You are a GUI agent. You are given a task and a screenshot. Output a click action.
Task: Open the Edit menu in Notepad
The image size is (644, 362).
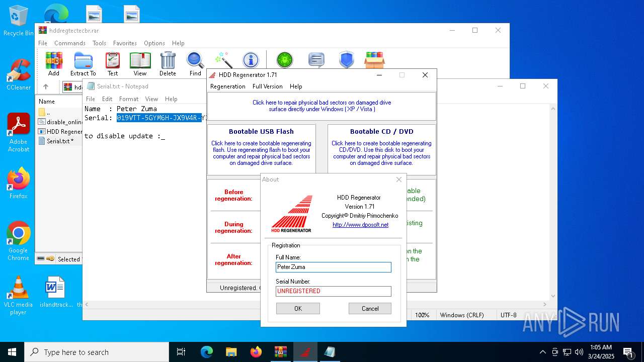(x=107, y=99)
